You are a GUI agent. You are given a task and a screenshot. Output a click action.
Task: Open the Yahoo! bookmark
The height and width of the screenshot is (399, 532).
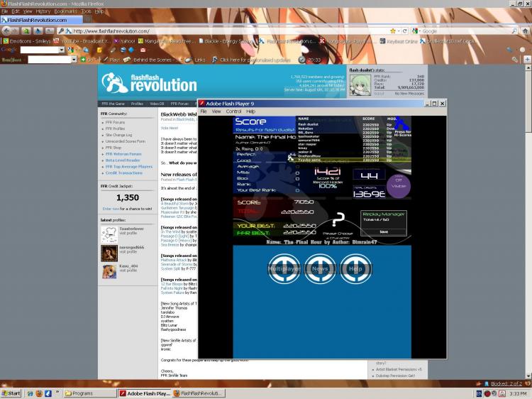tap(125, 41)
